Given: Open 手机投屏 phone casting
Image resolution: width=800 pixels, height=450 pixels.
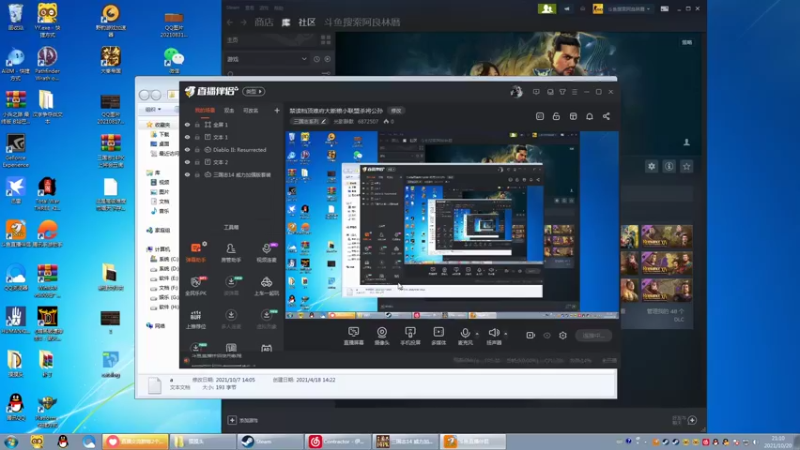Looking at the screenshot, I should [410, 336].
